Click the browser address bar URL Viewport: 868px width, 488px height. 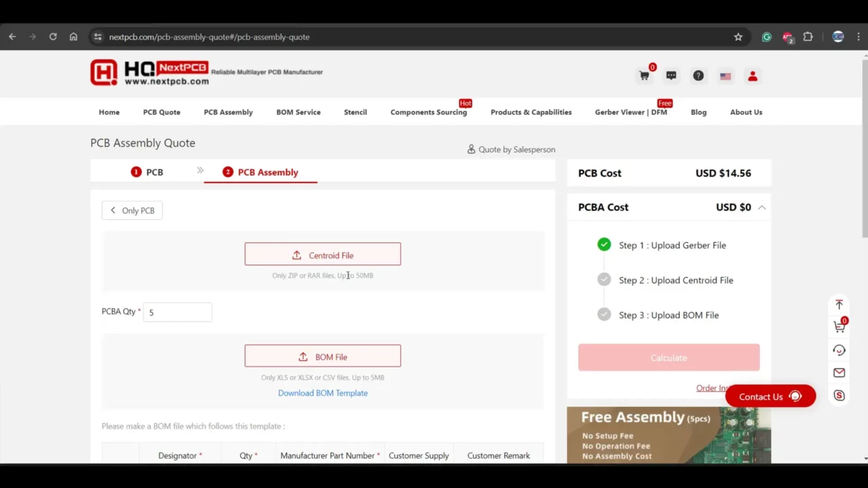point(210,37)
